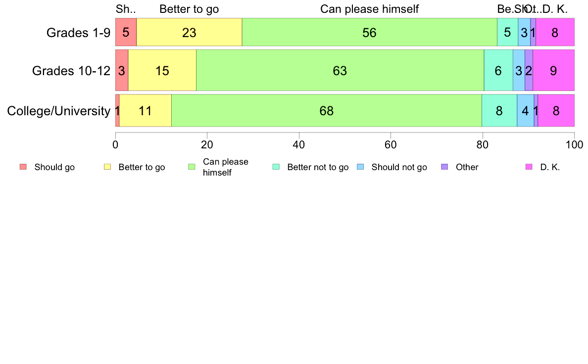Screen dimensions: 588x364
Task: Click the Can please himself column header
Action: pyautogui.click(x=369, y=9)
